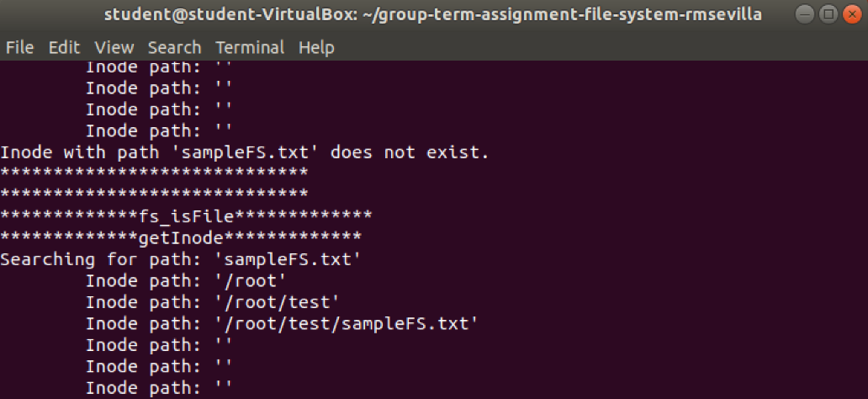Click the Inode path '/root/test' line
Screen dimensions: 868x399
click(x=212, y=302)
